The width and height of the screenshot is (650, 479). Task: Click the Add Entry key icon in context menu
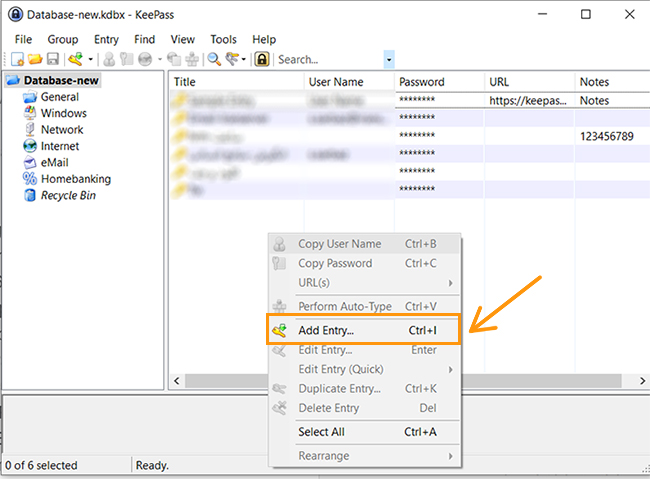(x=279, y=330)
